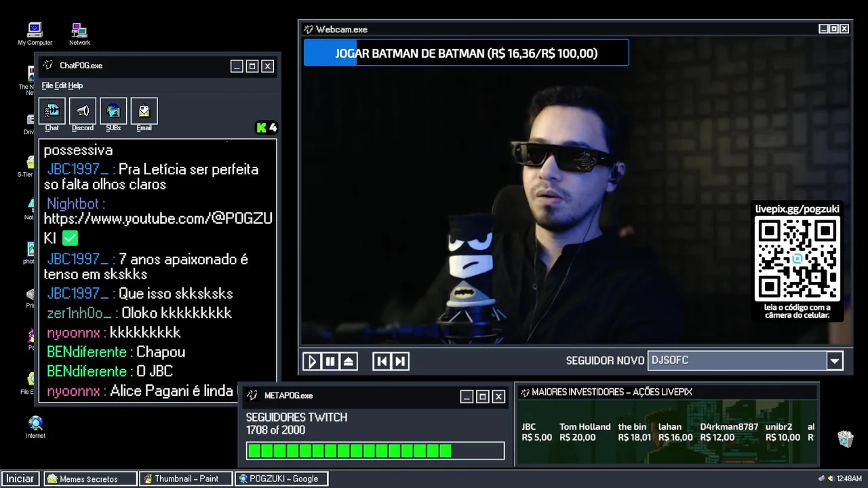868x488 pixels.
Task: Switch to Thumbnail – Paint taskbar item
Action: click(186, 479)
